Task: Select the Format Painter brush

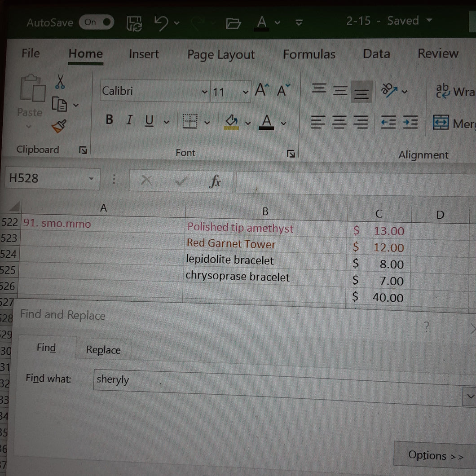Action: pyautogui.click(x=59, y=126)
